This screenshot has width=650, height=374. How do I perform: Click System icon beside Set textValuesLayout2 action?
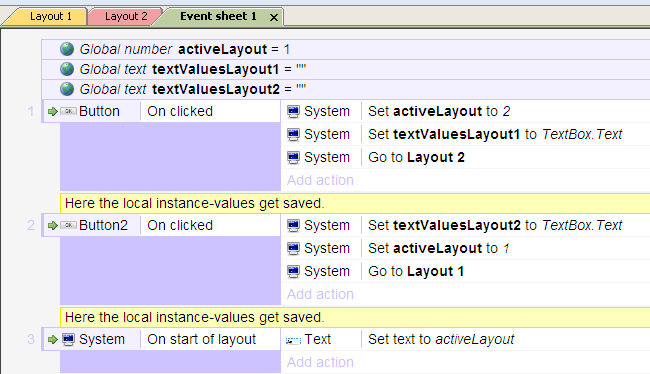293,225
